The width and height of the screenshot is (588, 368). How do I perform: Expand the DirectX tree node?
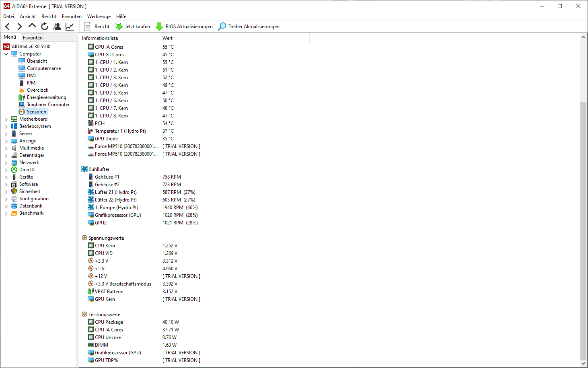(x=6, y=170)
